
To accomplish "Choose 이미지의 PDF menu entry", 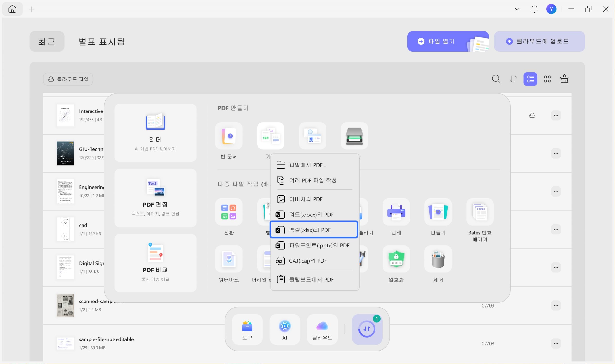I will pyautogui.click(x=315, y=199).
